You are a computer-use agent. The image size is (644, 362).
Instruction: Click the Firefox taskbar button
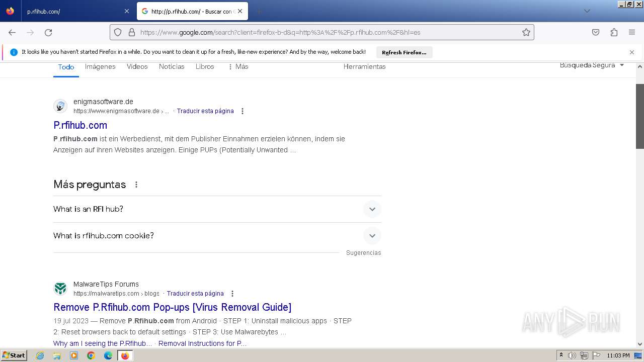[125, 355]
